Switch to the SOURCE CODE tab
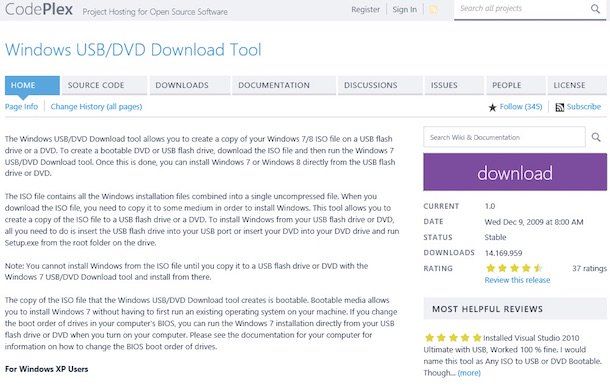The image size is (610, 386). [104, 85]
